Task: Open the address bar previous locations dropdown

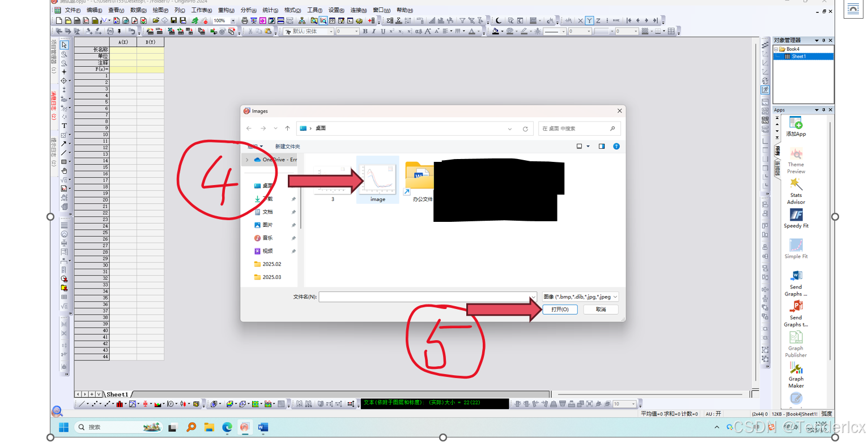Action: click(510, 128)
